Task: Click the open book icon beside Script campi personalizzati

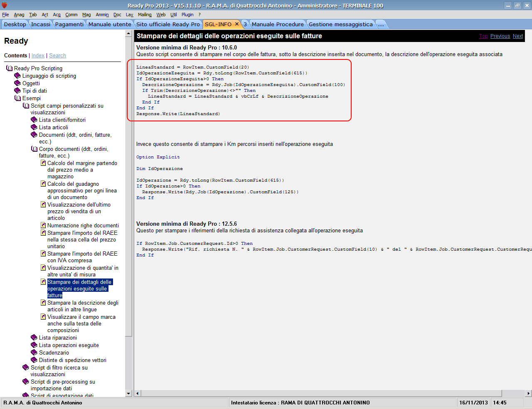Action: pos(26,106)
